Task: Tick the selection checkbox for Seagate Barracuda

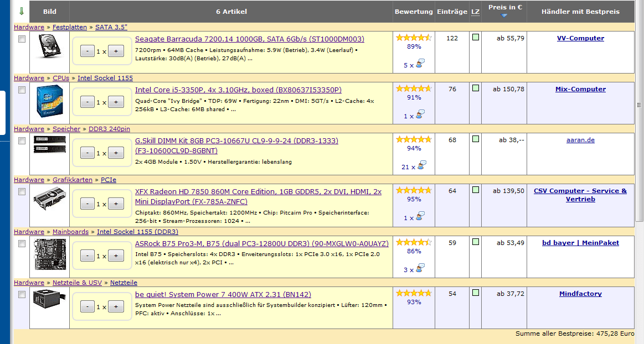Action: [x=22, y=39]
